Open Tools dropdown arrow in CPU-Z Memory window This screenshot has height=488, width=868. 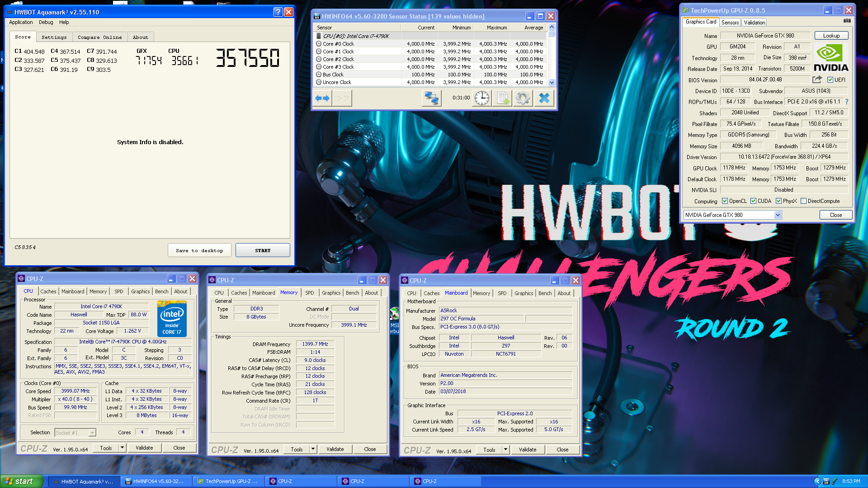313,449
